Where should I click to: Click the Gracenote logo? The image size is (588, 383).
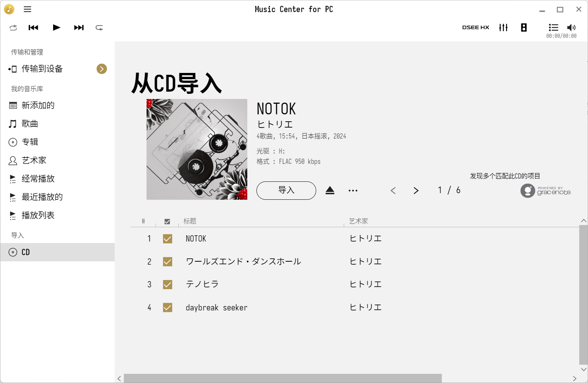546,191
